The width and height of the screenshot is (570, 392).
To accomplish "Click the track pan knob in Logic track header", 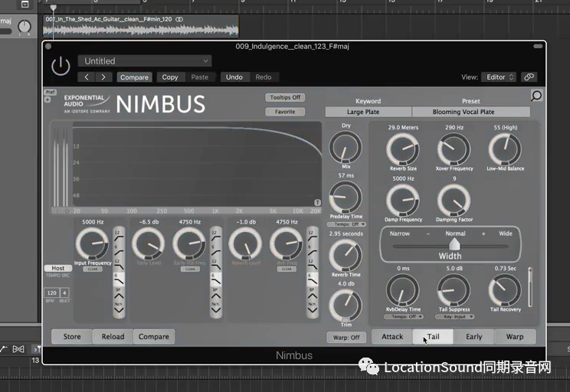I will pos(25,27).
